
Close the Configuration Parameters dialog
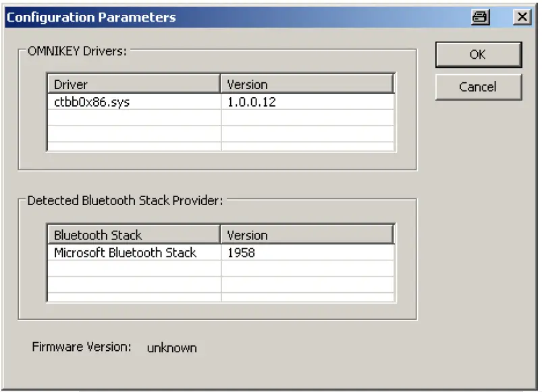tap(520, 18)
